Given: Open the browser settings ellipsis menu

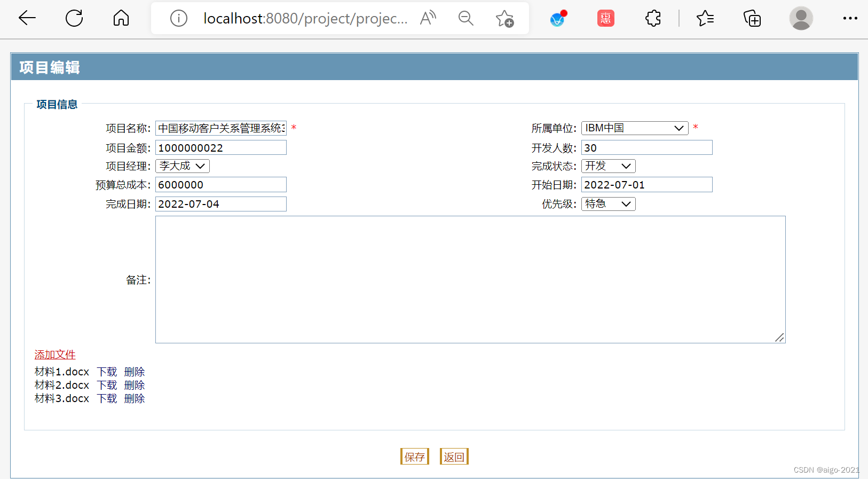Looking at the screenshot, I should tap(850, 18).
